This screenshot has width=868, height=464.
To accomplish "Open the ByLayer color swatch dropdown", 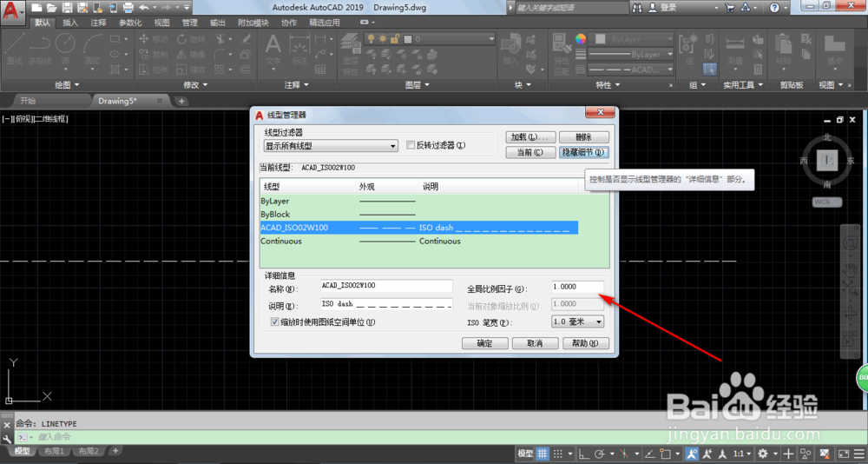I will point(630,39).
